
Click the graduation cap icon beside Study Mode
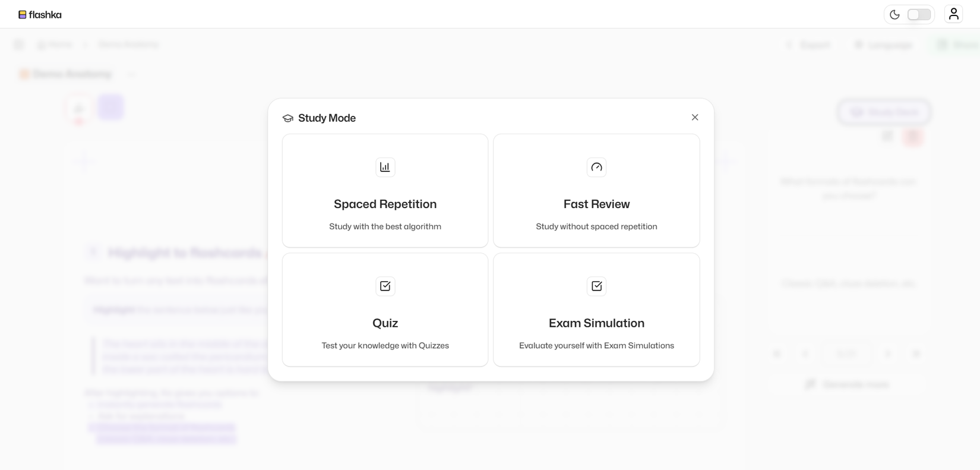[x=288, y=118]
